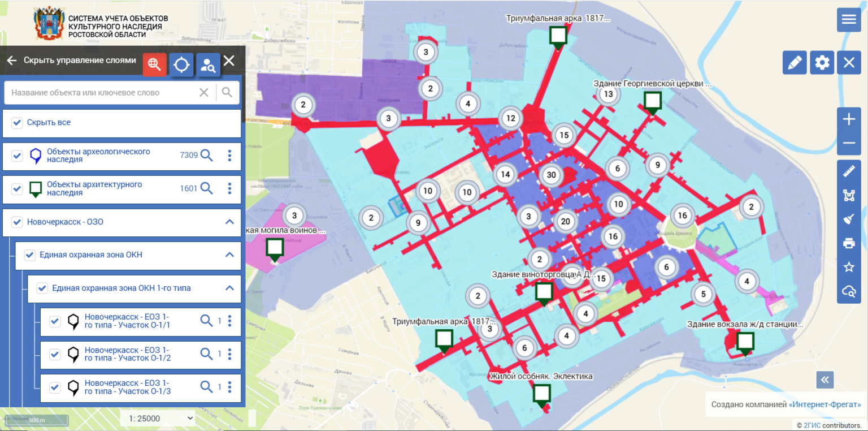Open the 'Интернет-Фрегат' link
The width and height of the screenshot is (868, 431).
coord(824,404)
